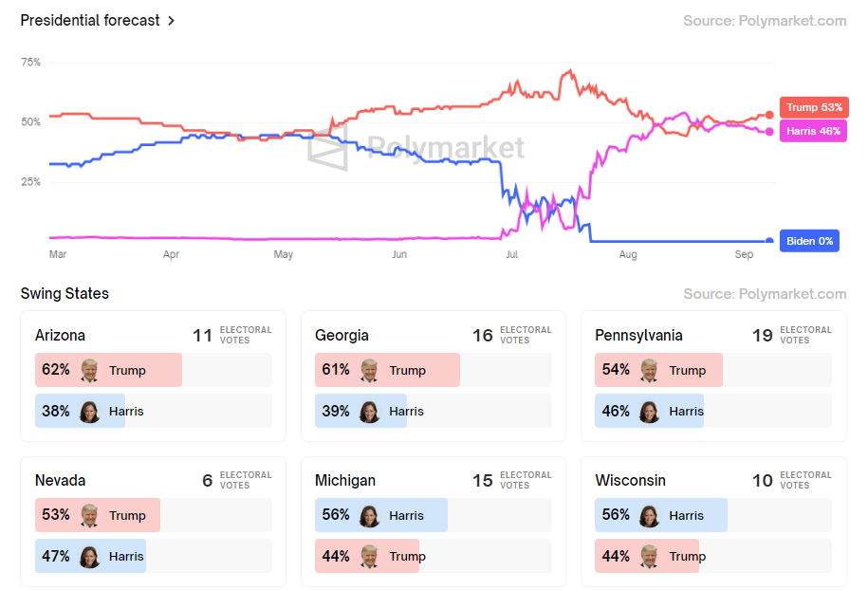The image size is (868, 590).
Task: Open the Pennsylvania swing state title
Action: [638, 335]
